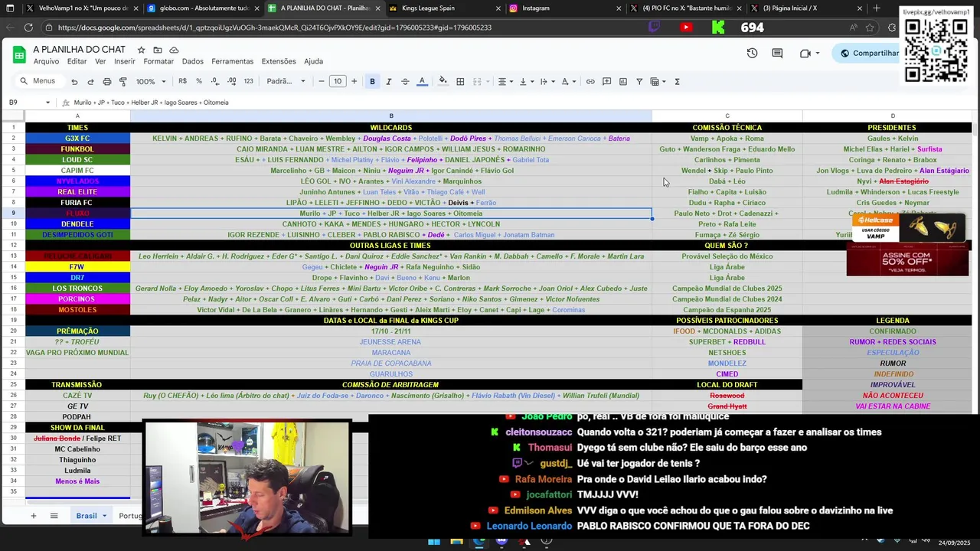Open the video call camera button
The width and height of the screenshot is (980, 551).
809,53
